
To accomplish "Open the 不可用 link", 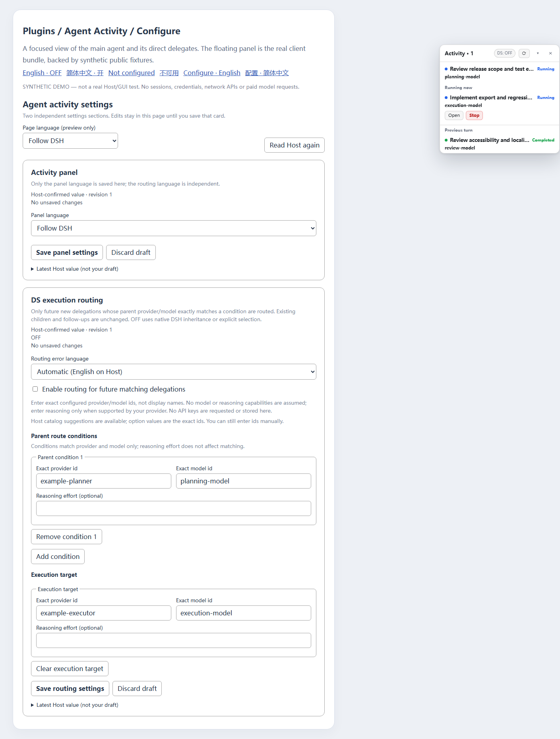I will [169, 73].
